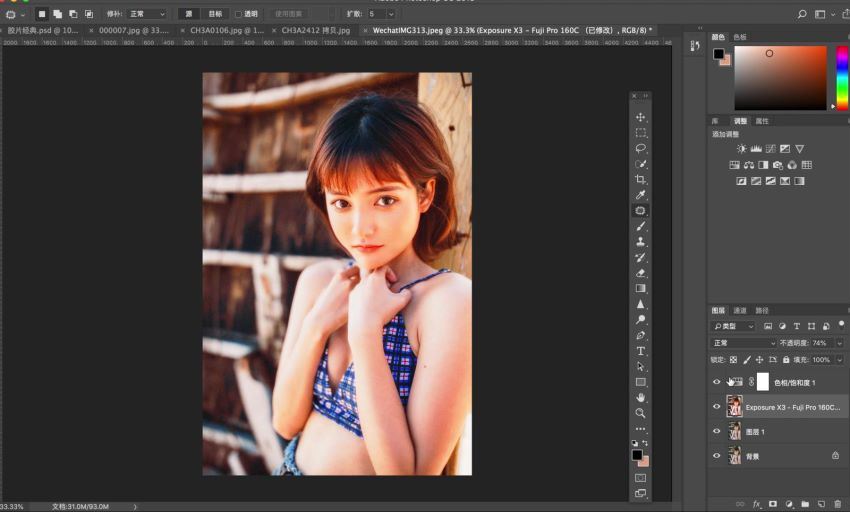Expand the layer opacity 74% dropdown
Viewport: 850px width, 512px height.
[x=839, y=343]
